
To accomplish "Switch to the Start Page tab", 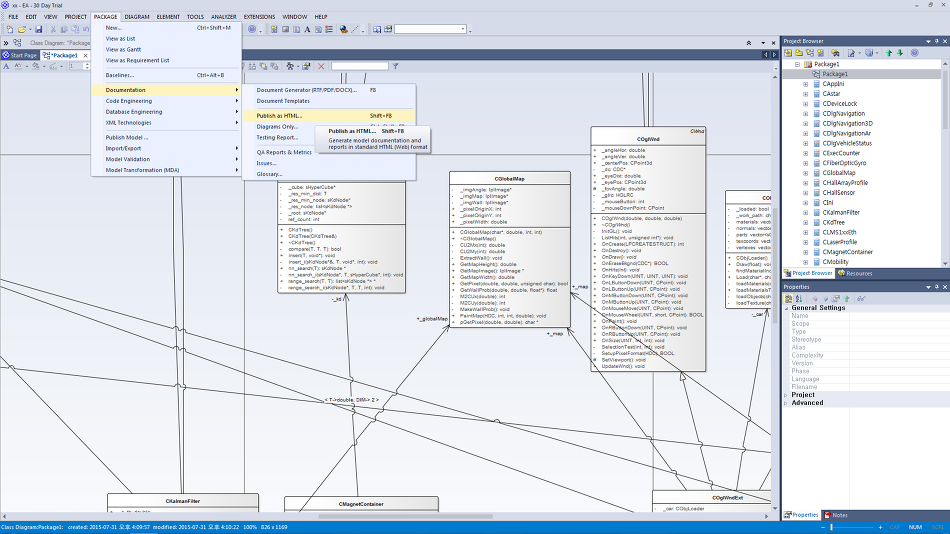I will coord(19,55).
